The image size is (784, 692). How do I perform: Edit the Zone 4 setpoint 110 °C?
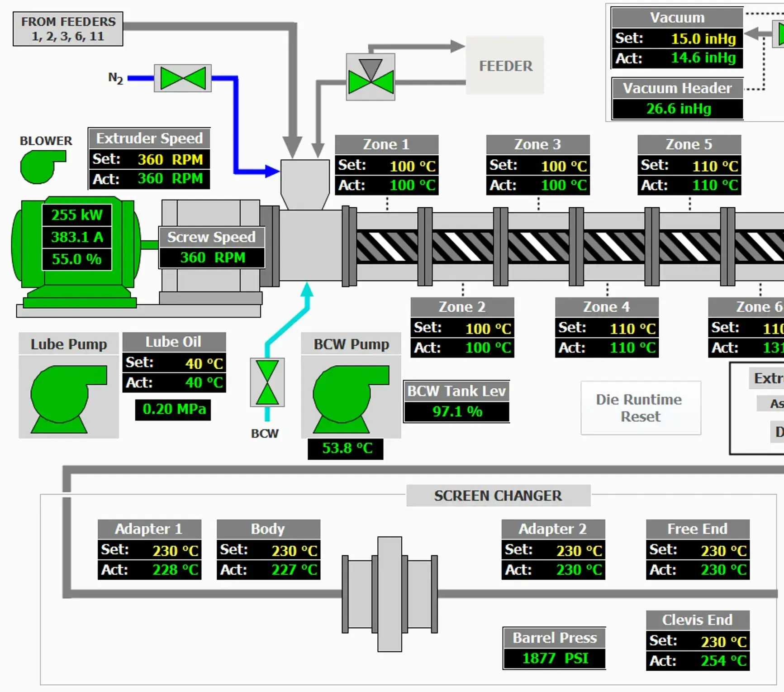click(607, 328)
